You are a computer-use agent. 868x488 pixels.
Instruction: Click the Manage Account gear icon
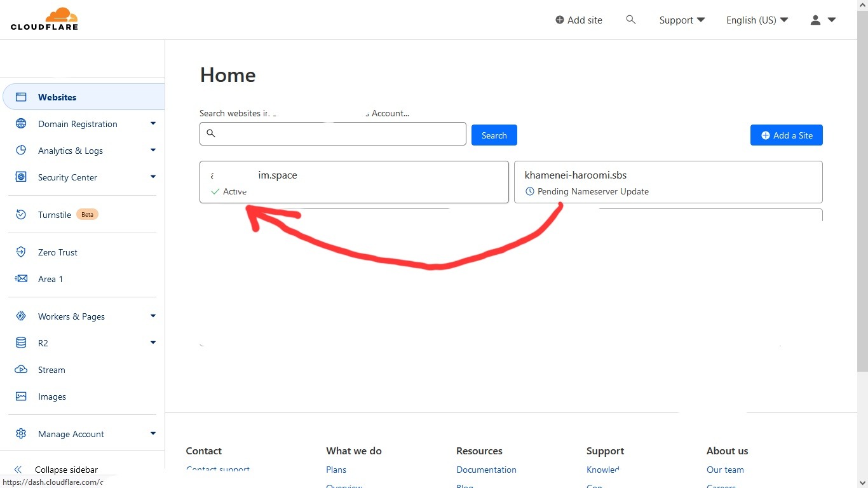click(21, 434)
